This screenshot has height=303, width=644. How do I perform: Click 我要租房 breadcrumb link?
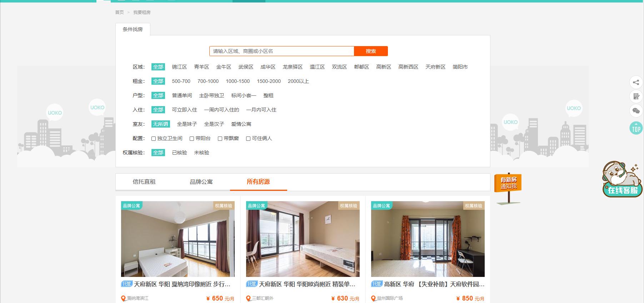(142, 12)
